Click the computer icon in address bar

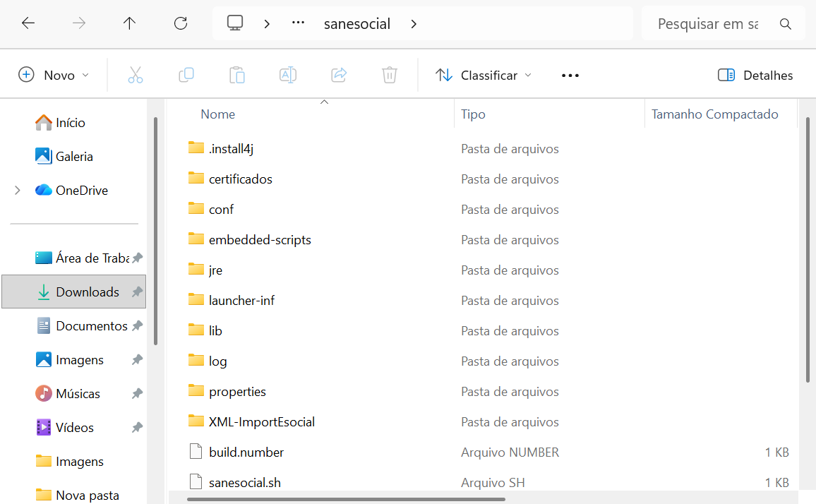point(234,23)
